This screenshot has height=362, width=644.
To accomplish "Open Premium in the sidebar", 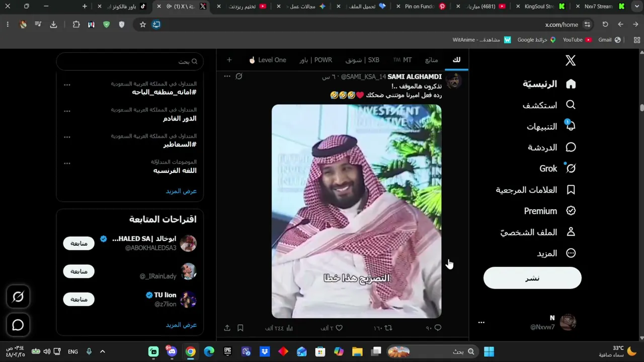I will 550,211.
